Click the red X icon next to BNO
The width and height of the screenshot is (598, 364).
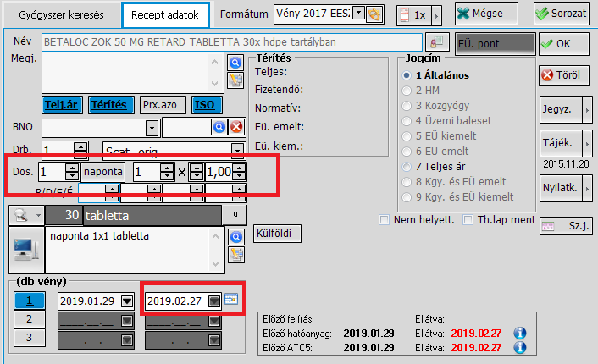(236, 127)
